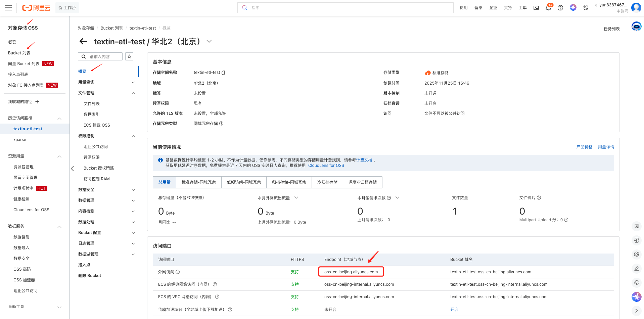Copy the bucket name textin-etl-test
The width and height of the screenshot is (644, 319).
[224, 73]
